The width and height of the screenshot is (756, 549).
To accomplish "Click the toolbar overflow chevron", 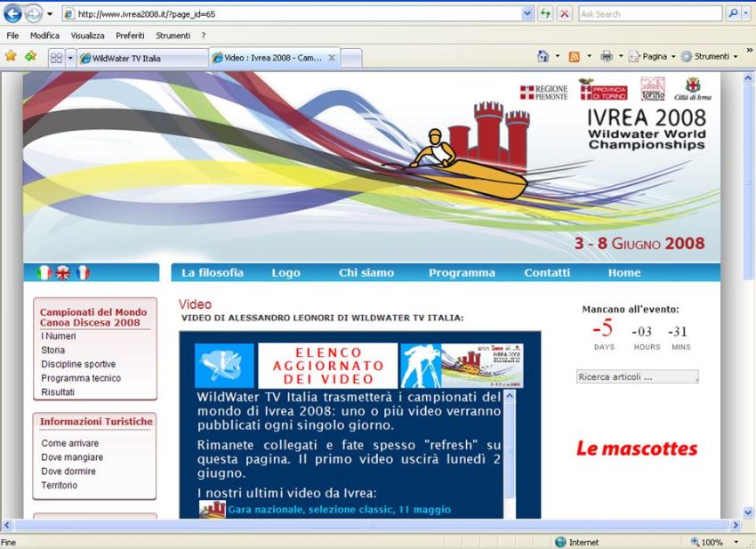I will 749,50.
